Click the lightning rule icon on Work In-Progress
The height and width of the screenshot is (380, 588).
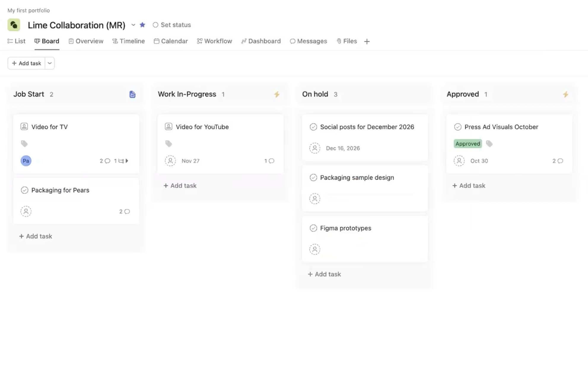tap(276, 94)
